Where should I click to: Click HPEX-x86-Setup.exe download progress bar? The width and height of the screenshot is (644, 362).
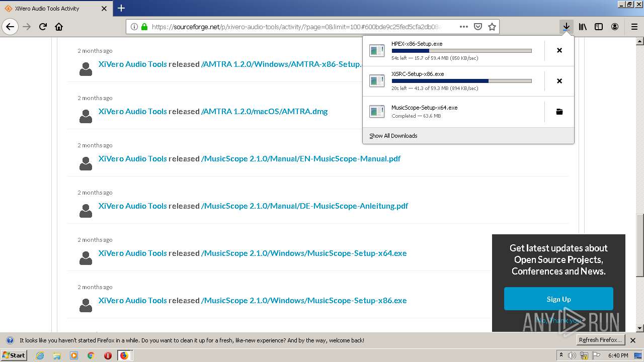(461, 51)
